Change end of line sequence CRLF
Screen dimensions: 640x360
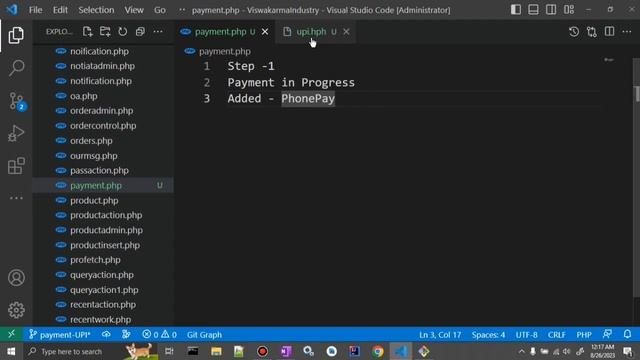click(x=557, y=335)
